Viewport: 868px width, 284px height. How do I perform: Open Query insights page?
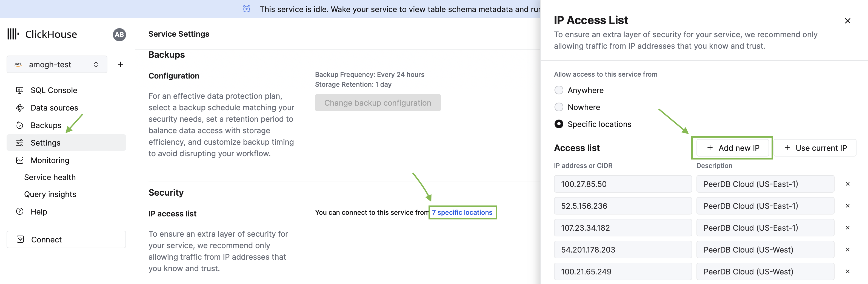click(50, 194)
